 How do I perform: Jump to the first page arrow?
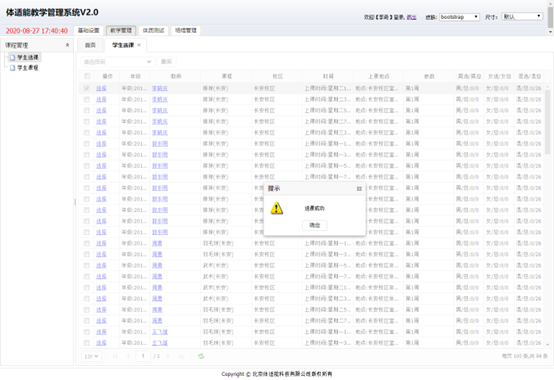(115, 356)
